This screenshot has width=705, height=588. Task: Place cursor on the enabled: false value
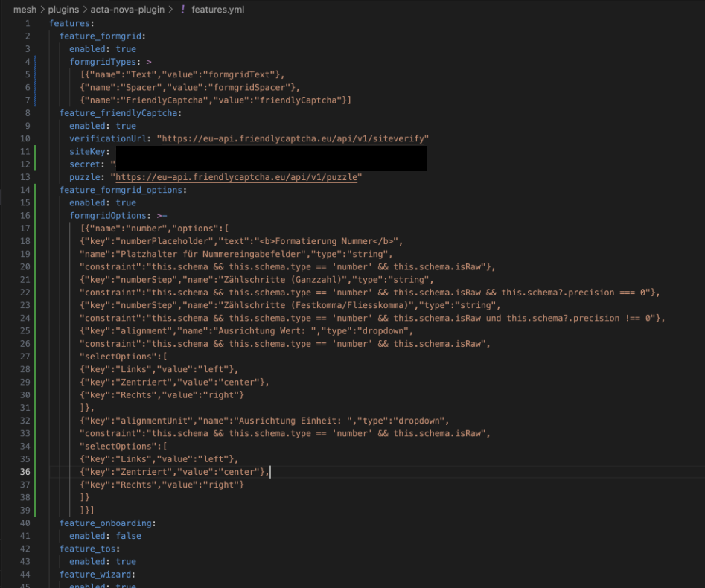click(x=128, y=535)
